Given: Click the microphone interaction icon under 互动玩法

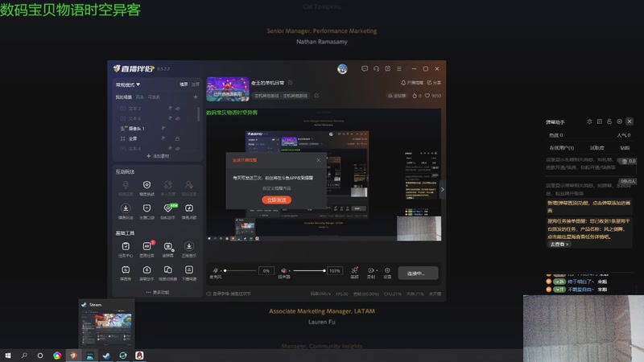Looking at the screenshot, I should pos(126,185).
